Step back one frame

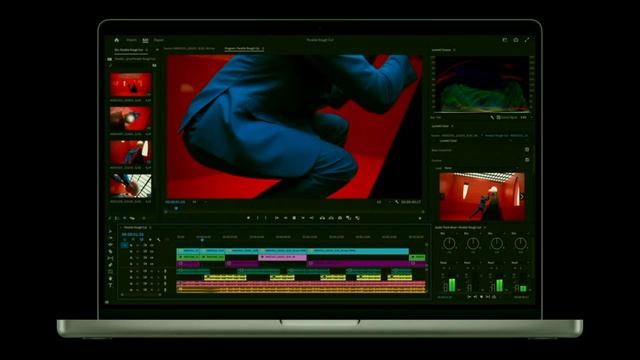[x=285, y=218]
